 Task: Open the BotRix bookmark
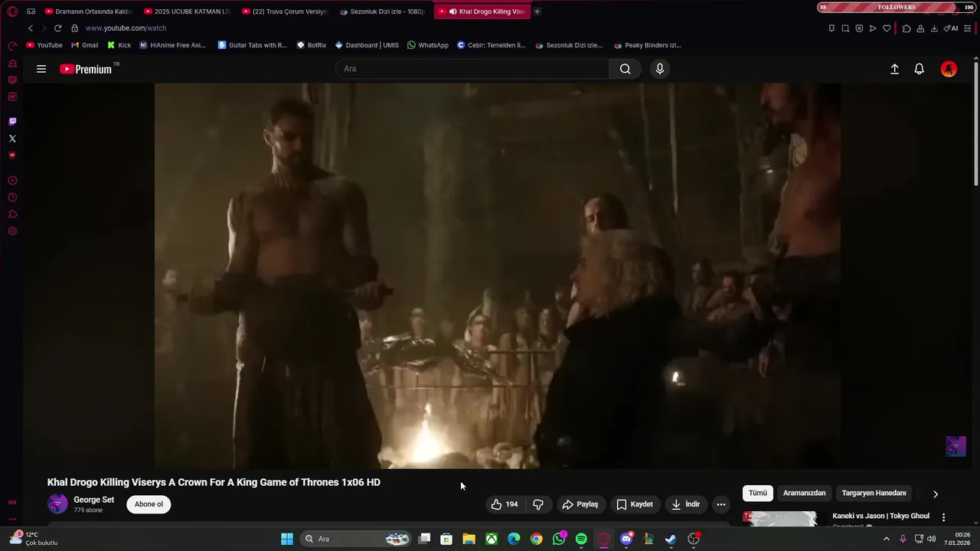pyautogui.click(x=312, y=45)
